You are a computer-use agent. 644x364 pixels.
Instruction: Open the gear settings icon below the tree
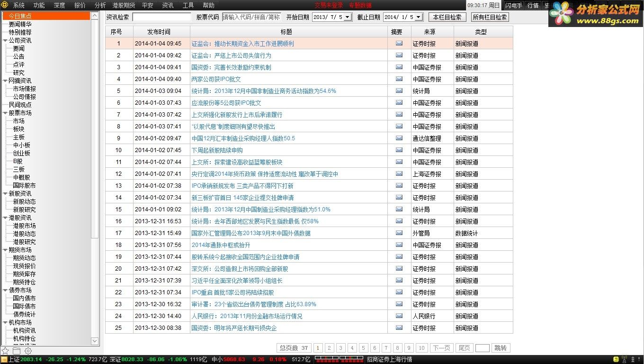tap(28, 351)
